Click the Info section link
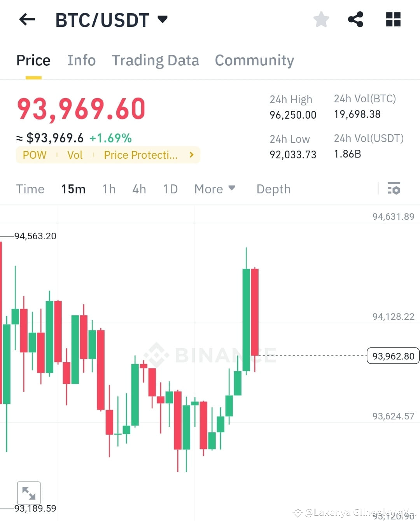Image resolution: width=420 pixels, height=521 pixels. pyautogui.click(x=82, y=60)
